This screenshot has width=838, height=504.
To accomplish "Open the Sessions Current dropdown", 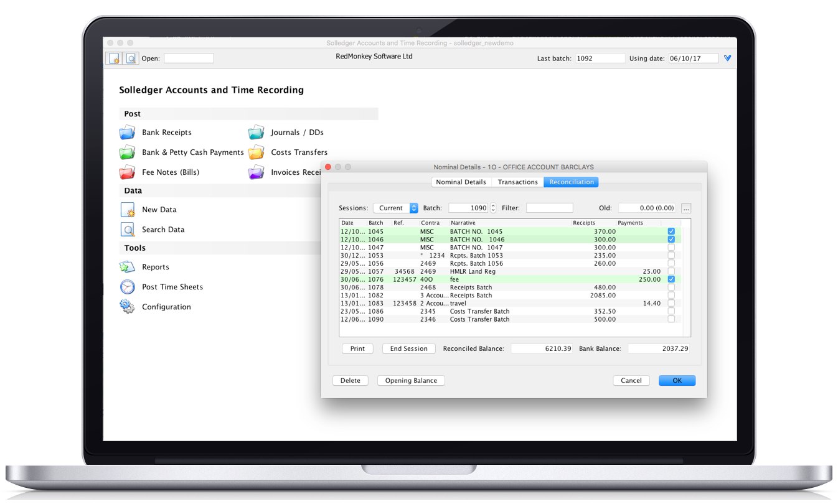I will coord(395,208).
